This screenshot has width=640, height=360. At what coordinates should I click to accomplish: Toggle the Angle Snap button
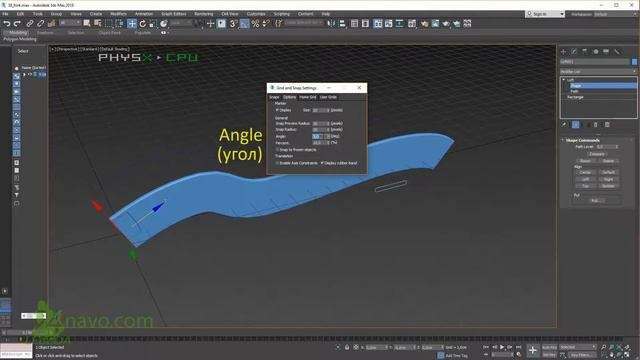click(244, 24)
